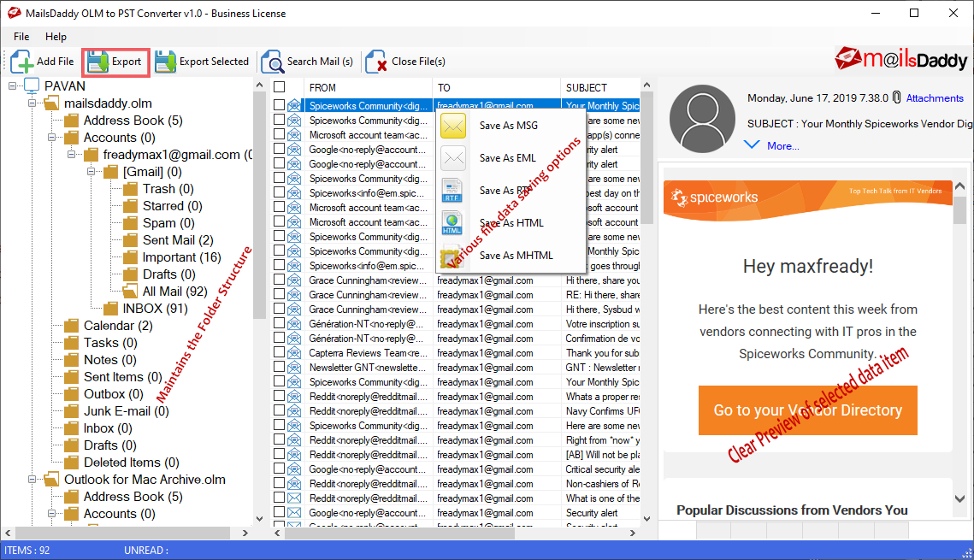The image size is (974, 560).
Task: Select the Address Book (5) folder under mailsdaddy.olm
Action: 124,121
